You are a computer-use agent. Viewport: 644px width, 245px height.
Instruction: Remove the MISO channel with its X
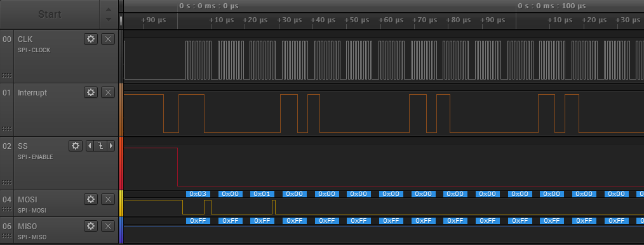pos(108,226)
